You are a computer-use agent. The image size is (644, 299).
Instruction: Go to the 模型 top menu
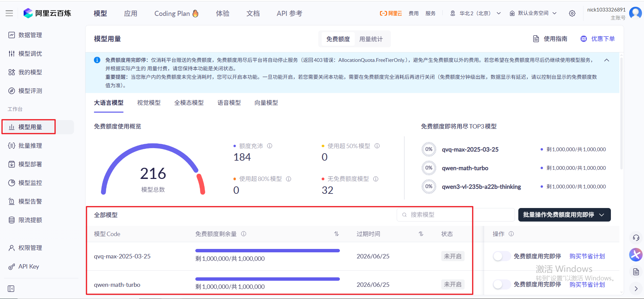(x=100, y=14)
